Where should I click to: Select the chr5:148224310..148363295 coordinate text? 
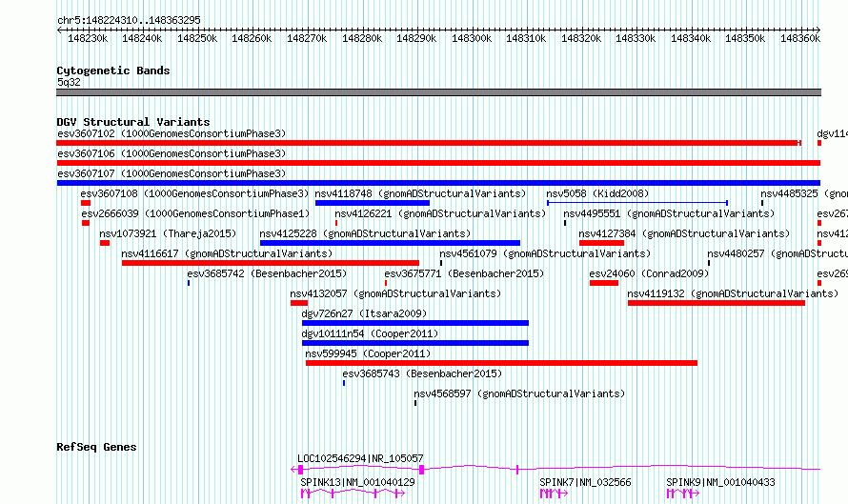(129, 20)
